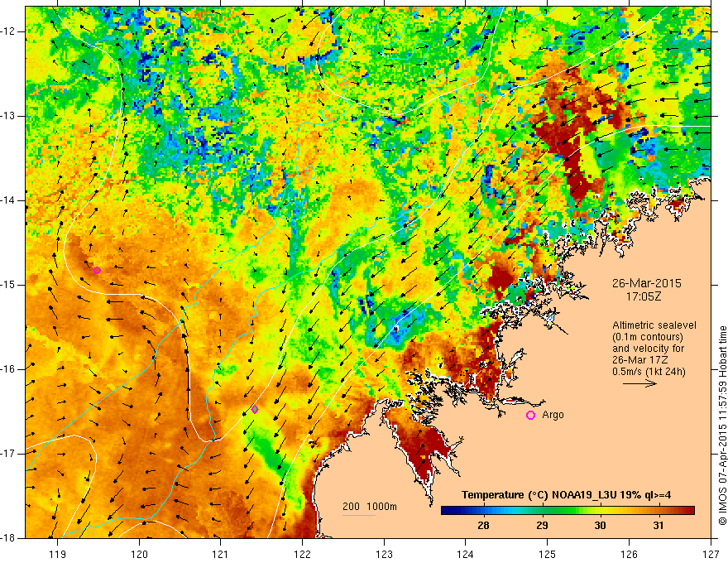Click the color bar tick label 29
The width and height of the screenshot is (728, 563).
542,526
